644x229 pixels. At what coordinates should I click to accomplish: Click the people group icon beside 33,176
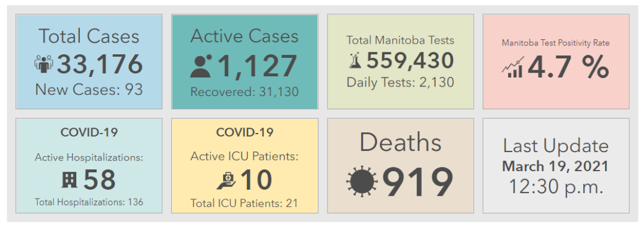point(44,64)
